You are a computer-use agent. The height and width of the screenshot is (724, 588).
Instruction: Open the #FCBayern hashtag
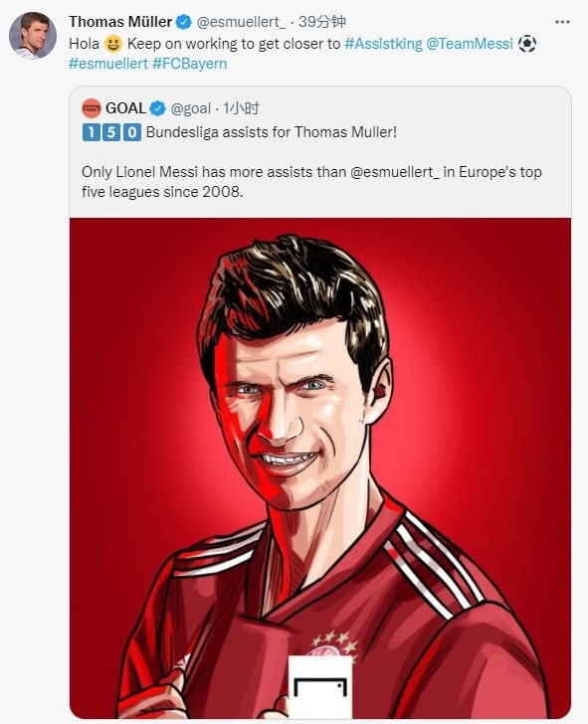(x=189, y=64)
